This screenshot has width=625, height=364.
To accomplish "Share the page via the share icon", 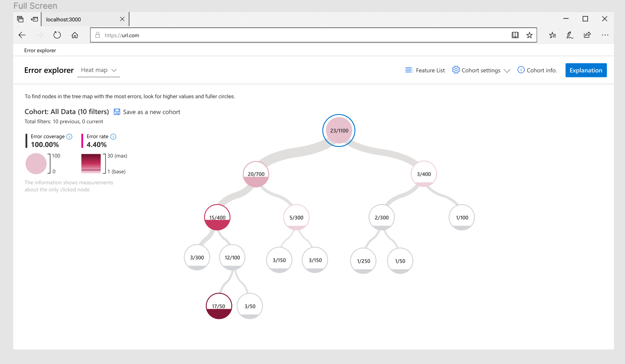I will click(587, 35).
